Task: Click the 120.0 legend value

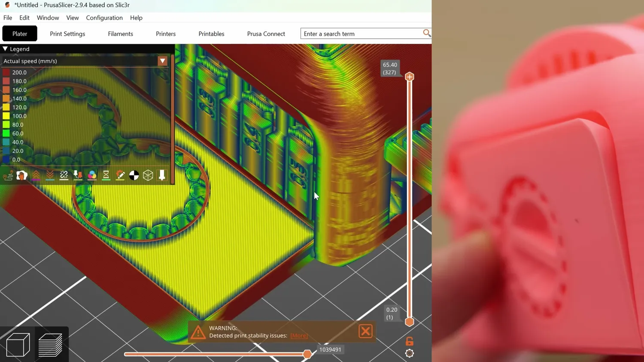Action: [x=19, y=107]
